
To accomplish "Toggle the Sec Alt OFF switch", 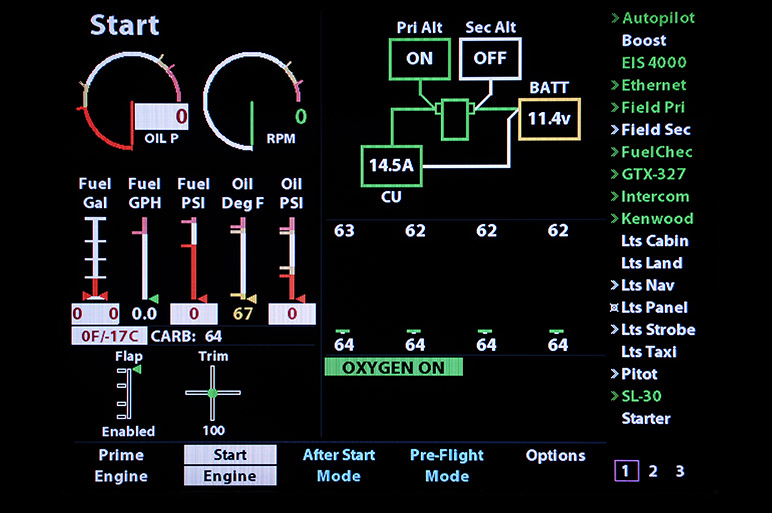I will coord(490,58).
